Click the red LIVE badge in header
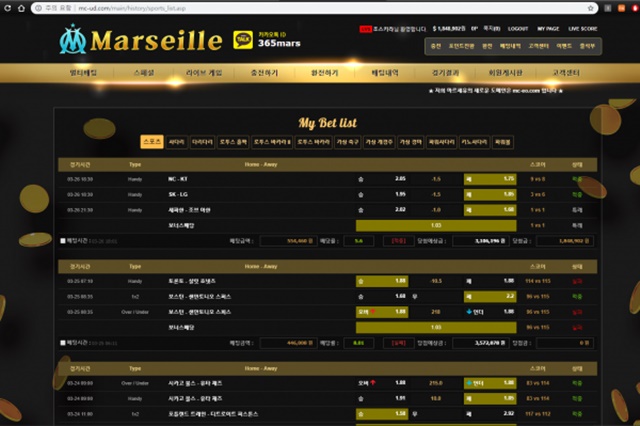This screenshot has height=426, width=640. (365, 29)
